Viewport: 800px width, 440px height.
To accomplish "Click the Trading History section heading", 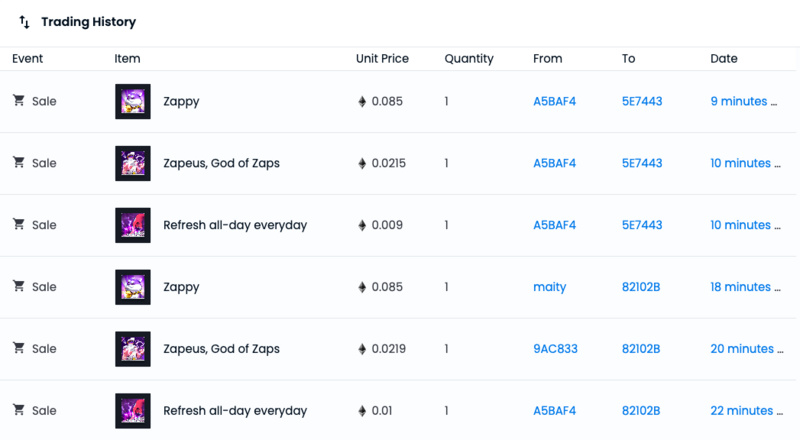I will click(x=88, y=22).
